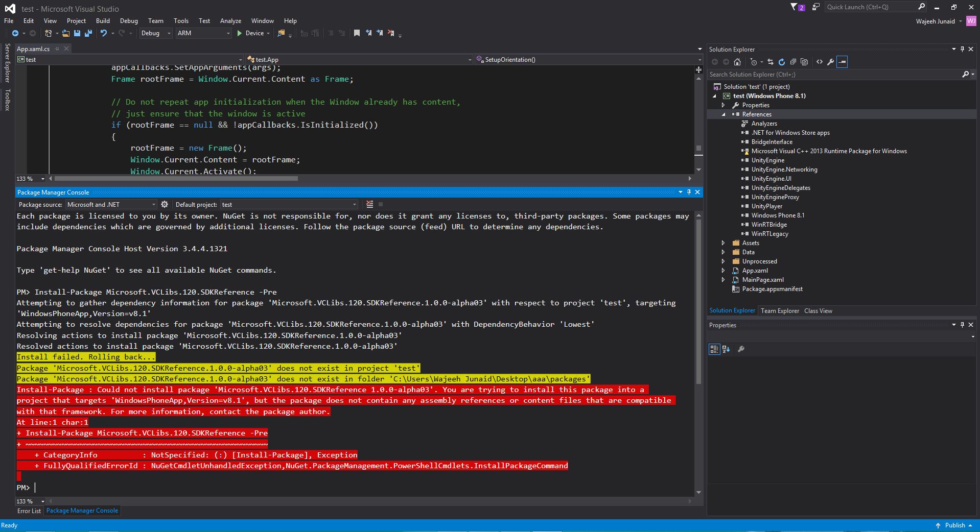Image resolution: width=980 pixels, height=532 pixels.
Task: Click the Sync with Active Document icon
Action: pyautogui.click(x=771, y=62)
